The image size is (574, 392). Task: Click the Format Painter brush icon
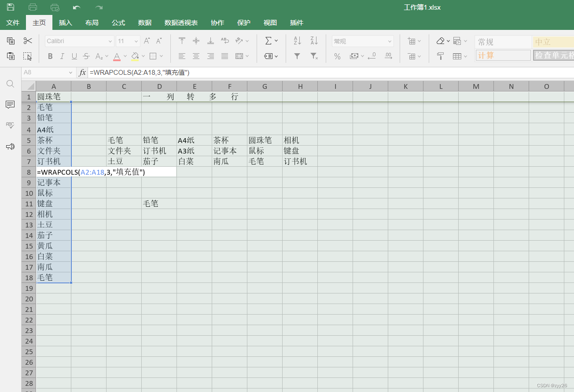pyautogui.click(x=440, y=56)
